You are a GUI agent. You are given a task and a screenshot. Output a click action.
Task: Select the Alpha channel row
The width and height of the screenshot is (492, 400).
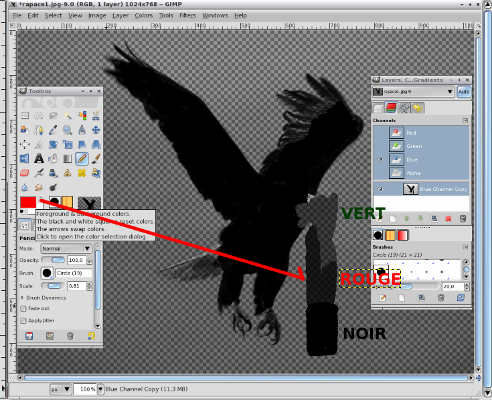(421, 173)
